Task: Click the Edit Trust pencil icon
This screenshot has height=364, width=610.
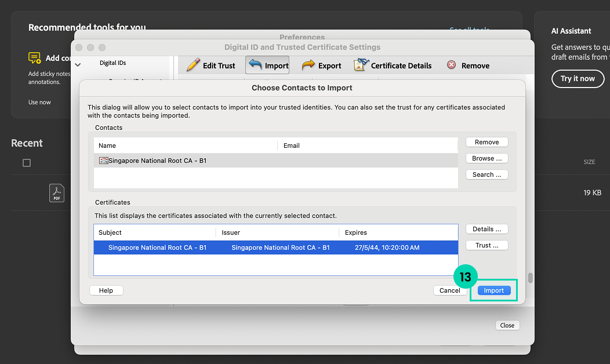Action: pyautogui.click(x=193, y=65)
